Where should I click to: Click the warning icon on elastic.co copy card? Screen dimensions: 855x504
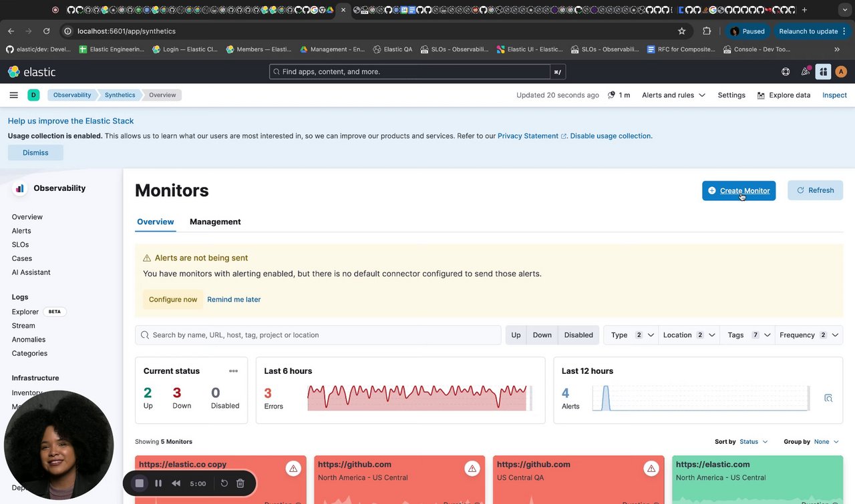coord(293,469)
